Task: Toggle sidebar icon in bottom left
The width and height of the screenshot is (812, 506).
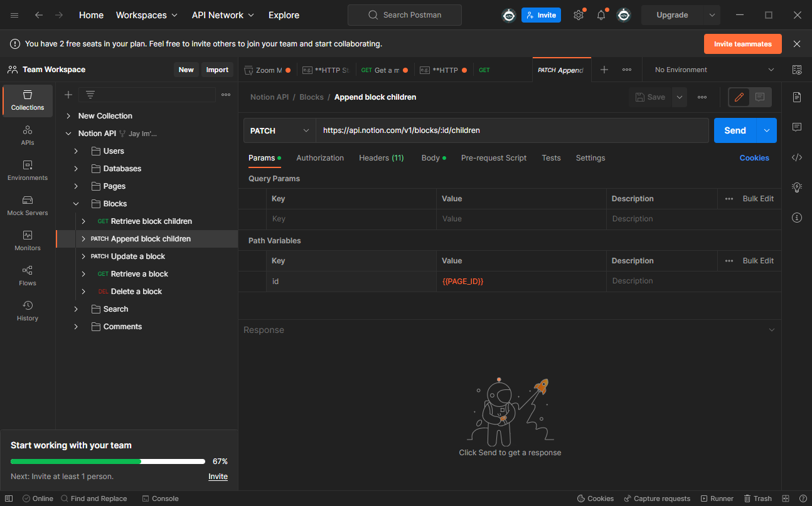Action: point(9,498)
